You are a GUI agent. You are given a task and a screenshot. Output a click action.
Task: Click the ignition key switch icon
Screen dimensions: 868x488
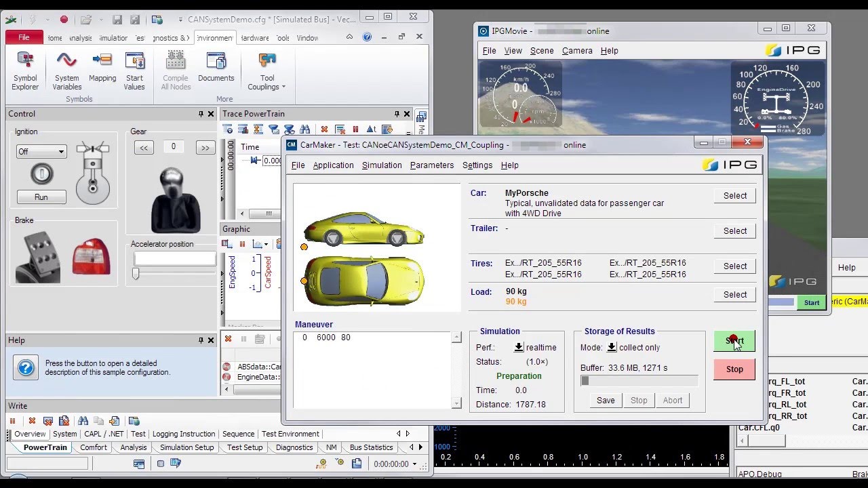(41, 174)
